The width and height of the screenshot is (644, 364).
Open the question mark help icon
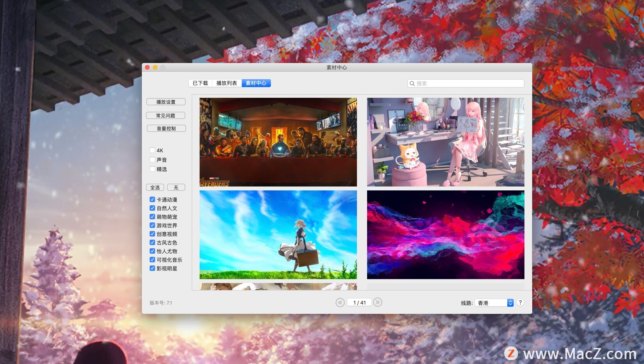click(x=520, y=302)
